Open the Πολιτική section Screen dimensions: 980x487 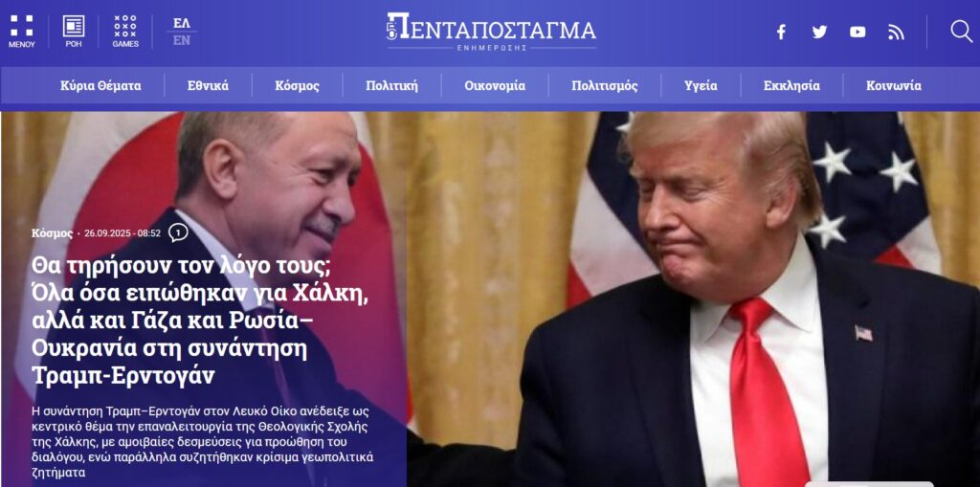coord(391,86)
